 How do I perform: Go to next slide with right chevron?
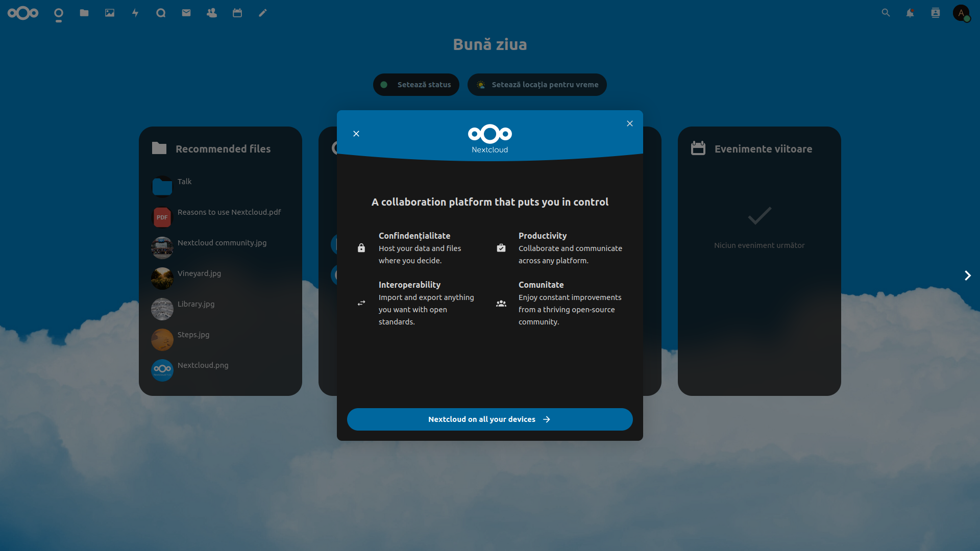[967, 275]
